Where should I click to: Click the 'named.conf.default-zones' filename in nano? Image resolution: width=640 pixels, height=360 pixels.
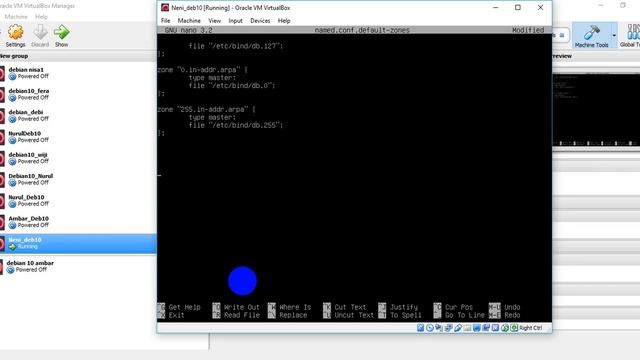(x=362, y=30)
